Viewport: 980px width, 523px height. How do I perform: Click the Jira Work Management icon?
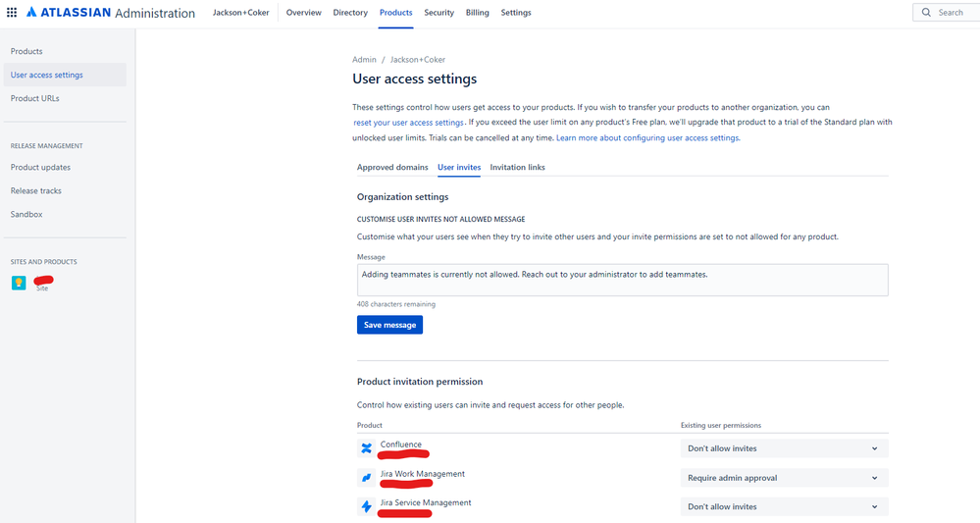(x=366, y=478)
